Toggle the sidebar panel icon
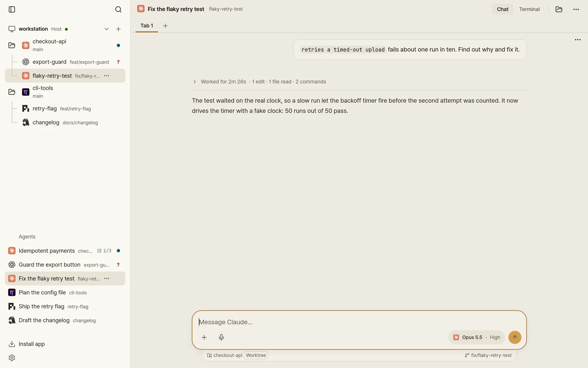588x368 pixels. tap(12, 9)
